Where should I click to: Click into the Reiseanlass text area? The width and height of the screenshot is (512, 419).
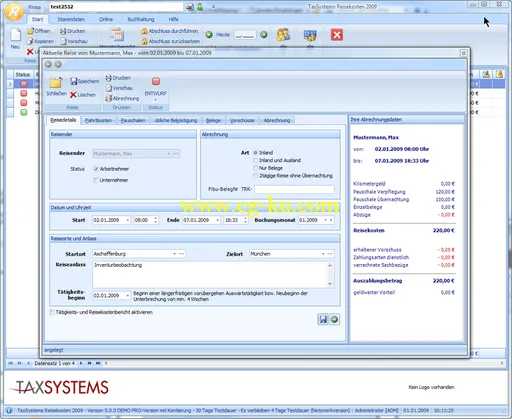click(210, 275)
